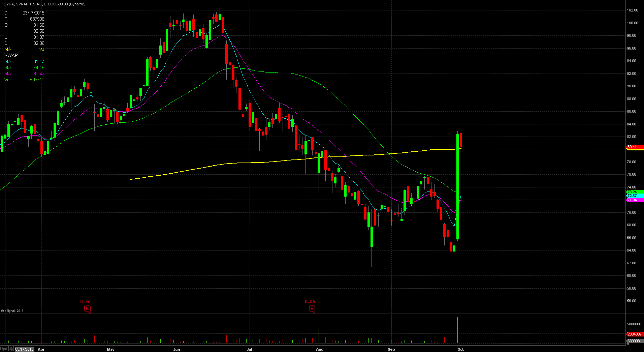The image size is (644, 352).
Task: Click the magenta MA 80.42 row
Action: pyautogui.click(x=24, y=74)
